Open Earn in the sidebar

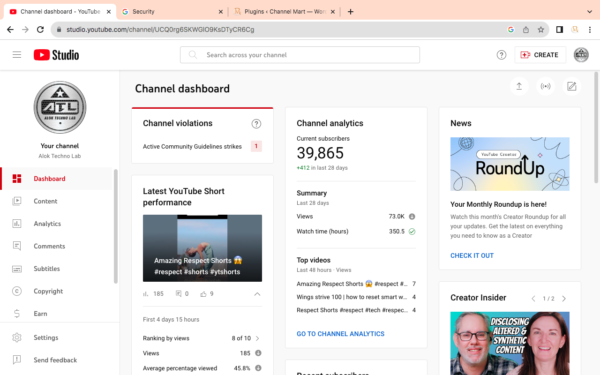(x=57, y=314)
